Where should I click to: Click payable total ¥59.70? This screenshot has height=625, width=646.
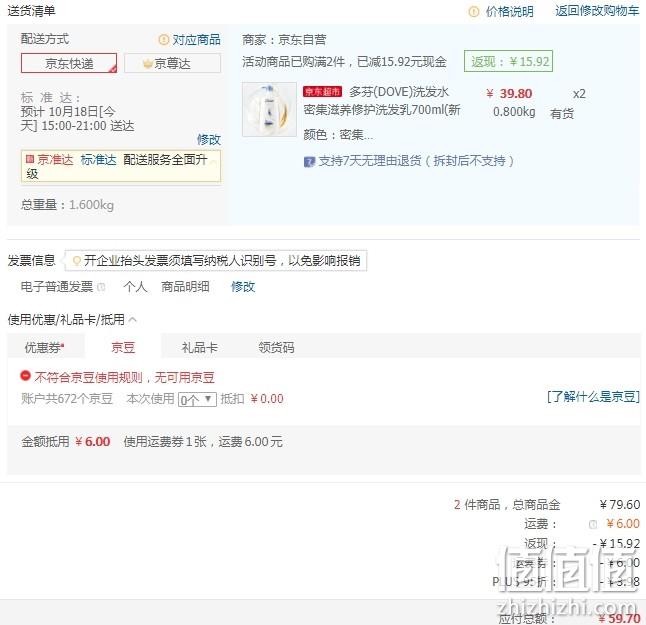tap(620, 618)
